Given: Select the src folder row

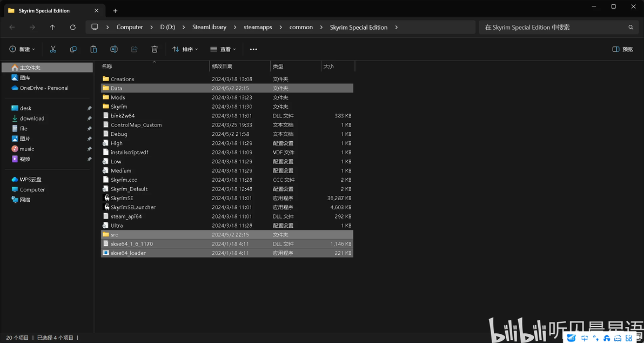Looking at the screenshot, I should [x=227, y=234].
